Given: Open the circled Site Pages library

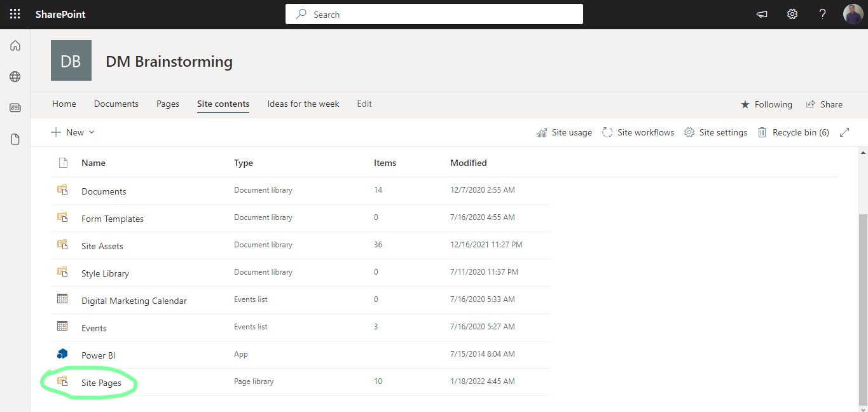Looking at the screenshot, I should tap(102, 383).
